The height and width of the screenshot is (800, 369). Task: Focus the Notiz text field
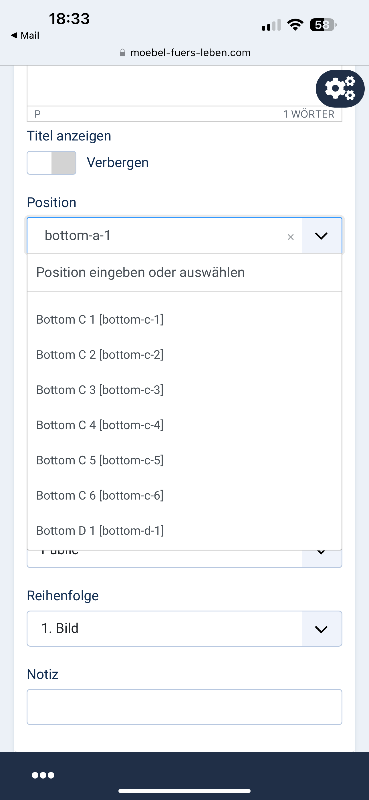(184, 707)
